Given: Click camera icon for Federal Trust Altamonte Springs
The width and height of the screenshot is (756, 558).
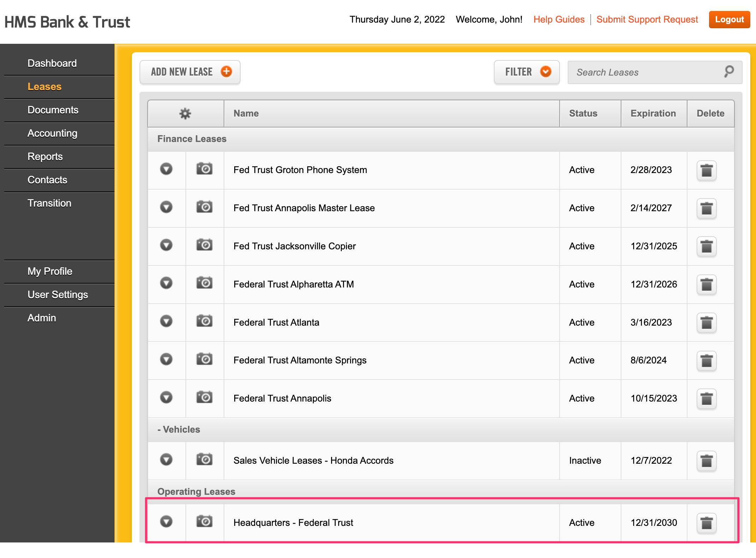Looking at the screenshot, I should tap(204, 360).
